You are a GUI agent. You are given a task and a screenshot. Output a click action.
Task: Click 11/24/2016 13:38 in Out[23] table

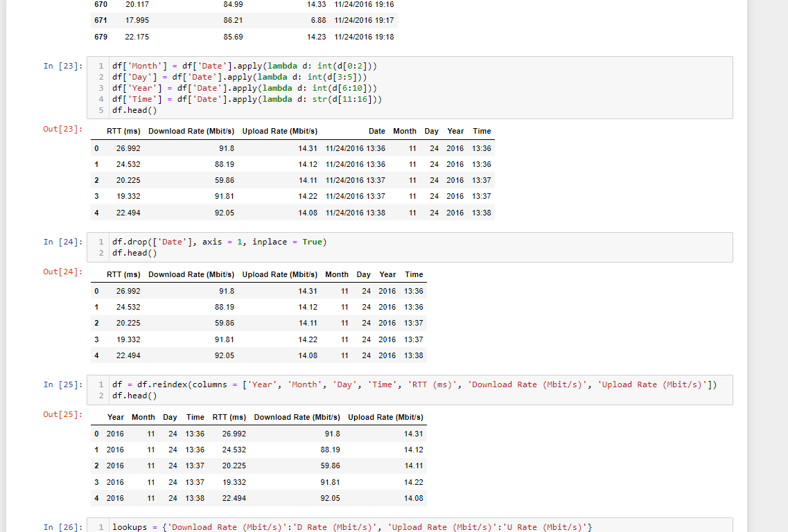point(356,213)
